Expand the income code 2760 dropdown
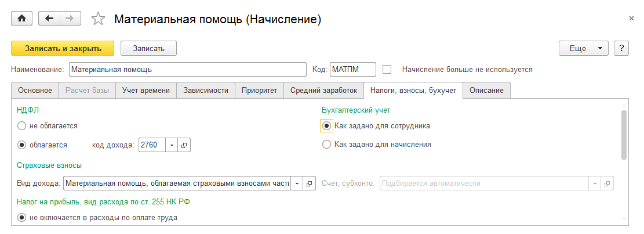Screen dimensions: 644x234 [172, 145]
